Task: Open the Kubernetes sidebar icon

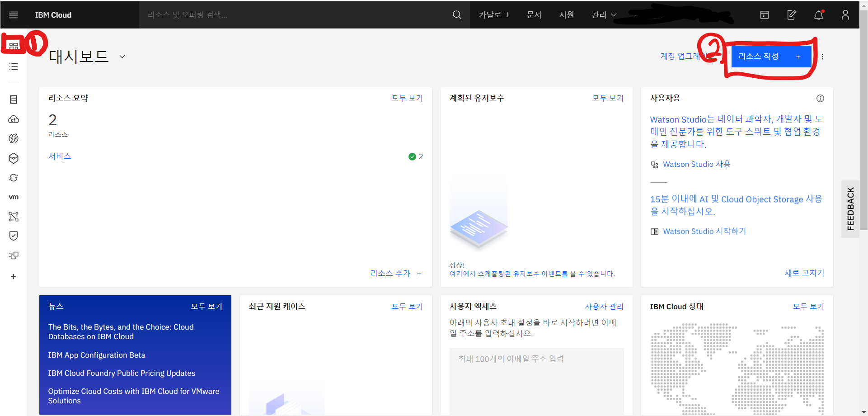Action: pos(14,158)
